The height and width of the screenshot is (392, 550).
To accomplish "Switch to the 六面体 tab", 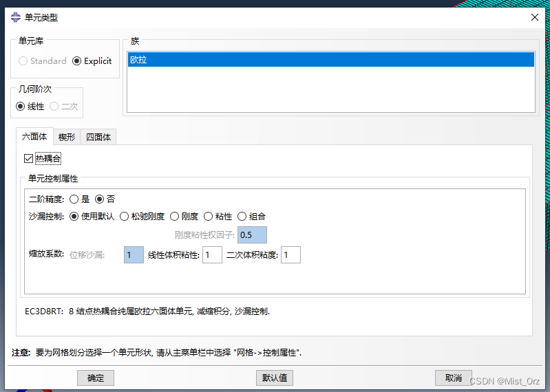I will pos(34,137).
